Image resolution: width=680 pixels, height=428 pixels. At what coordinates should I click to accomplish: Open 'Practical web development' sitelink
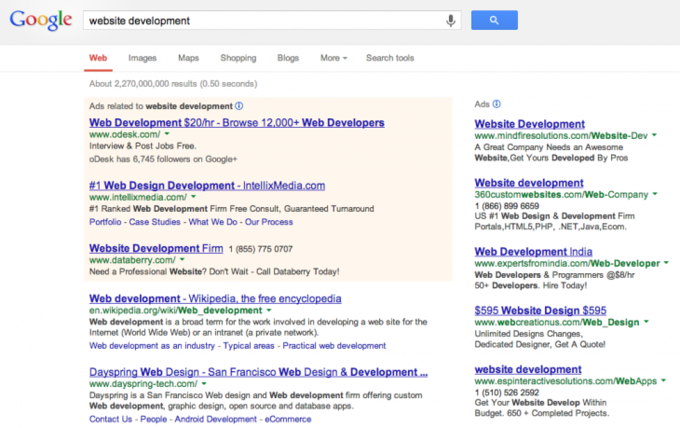[x=334, y=346]
